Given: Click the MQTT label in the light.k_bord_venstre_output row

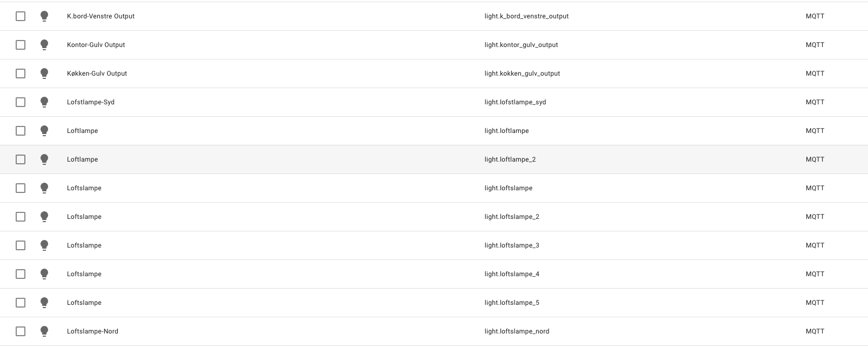Looking at the screenshot, I should [814, 16].
